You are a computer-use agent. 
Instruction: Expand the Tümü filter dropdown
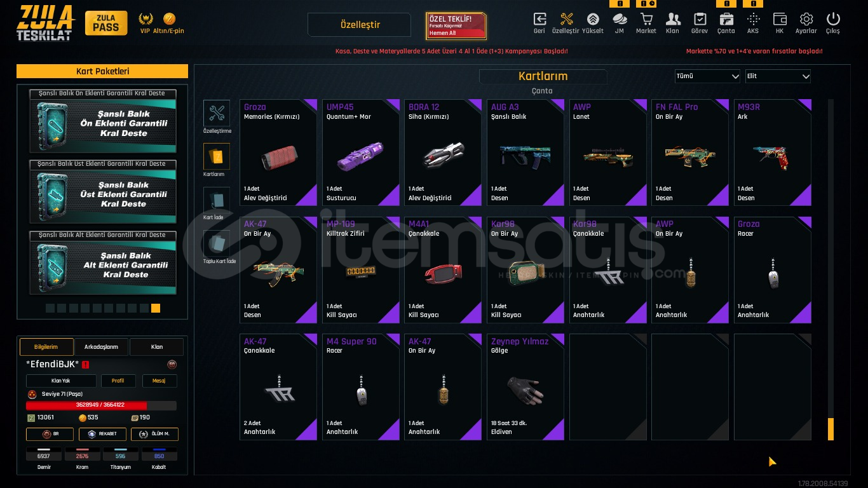[708, 76]
